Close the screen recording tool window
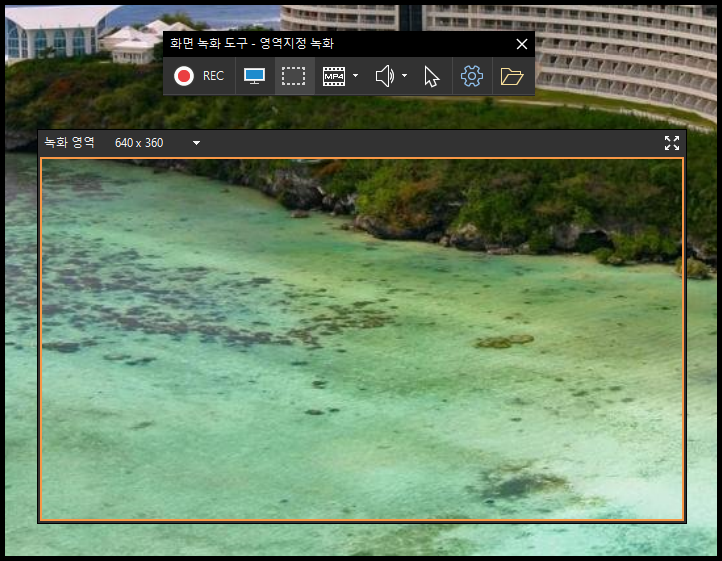The width and height of the screenshot is (722, 561). pos(522,44)
